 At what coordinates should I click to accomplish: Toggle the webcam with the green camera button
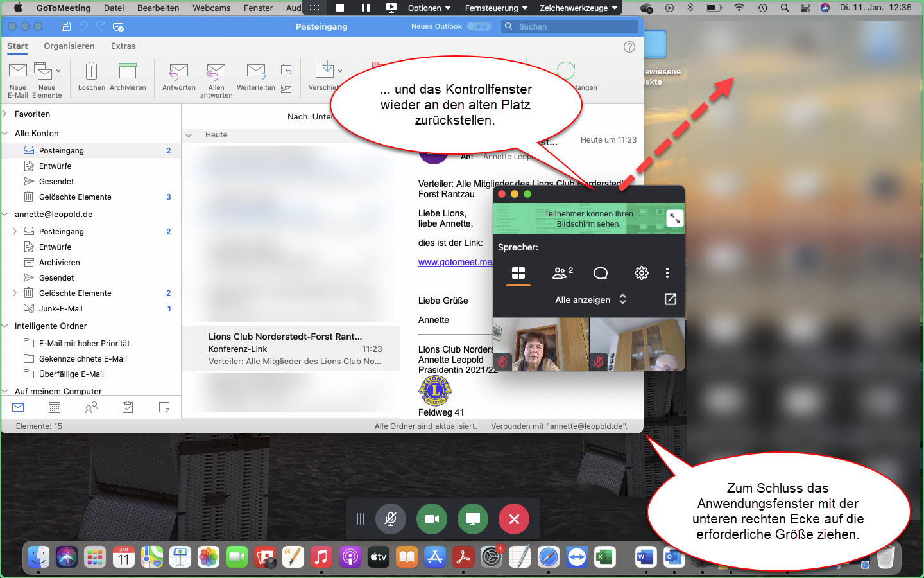coord(432,519)
